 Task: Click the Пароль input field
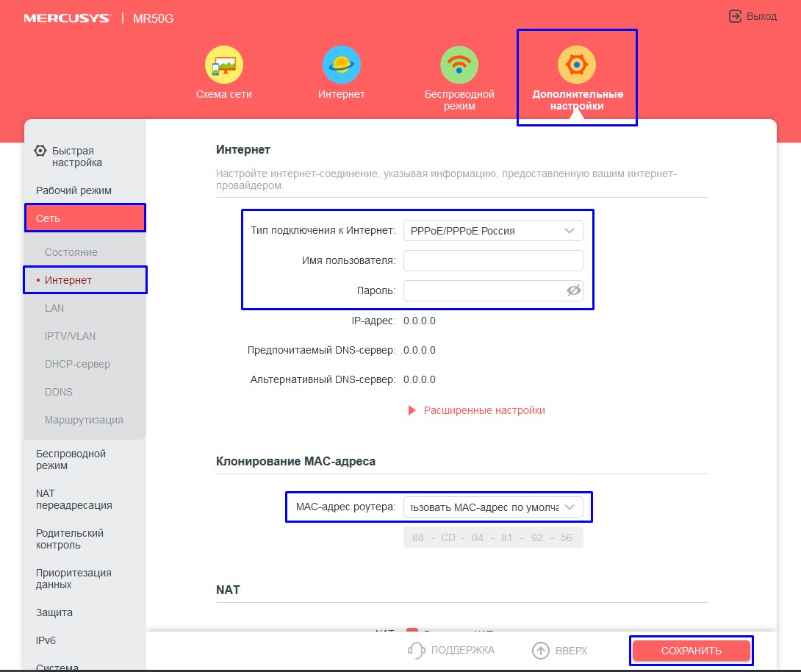tap(484, 290)
